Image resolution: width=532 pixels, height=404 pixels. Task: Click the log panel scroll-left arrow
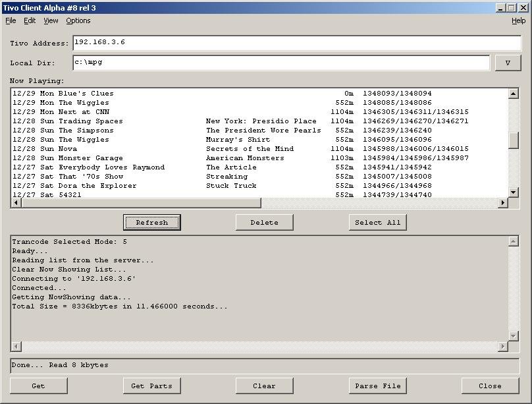(16, 347)
